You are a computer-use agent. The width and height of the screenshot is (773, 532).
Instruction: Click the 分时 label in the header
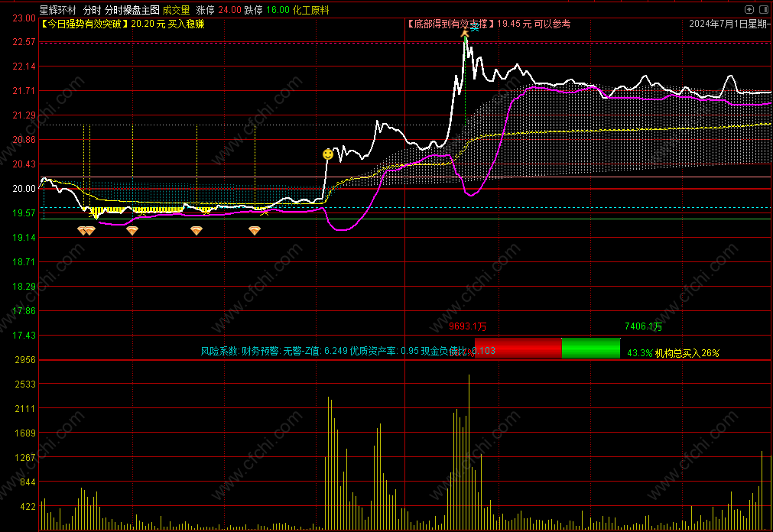coord(92,10)
